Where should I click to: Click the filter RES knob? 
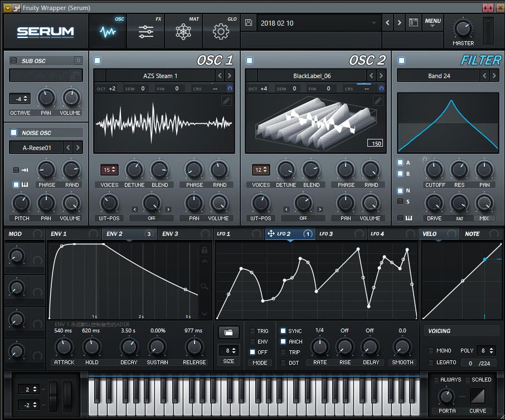459,170
